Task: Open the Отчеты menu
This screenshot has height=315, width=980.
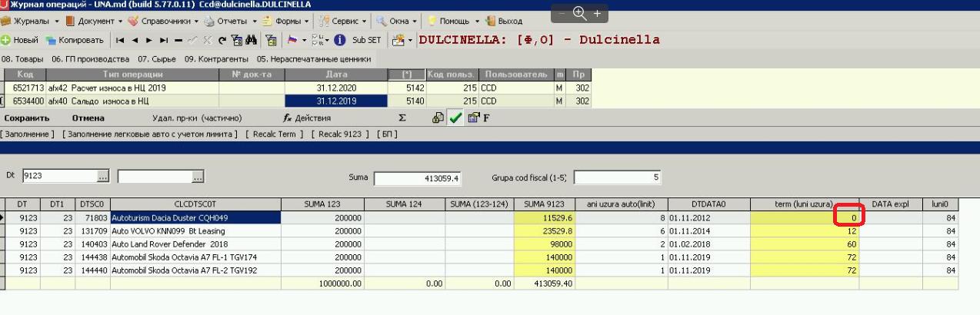Action: click(x=230, y=21)
